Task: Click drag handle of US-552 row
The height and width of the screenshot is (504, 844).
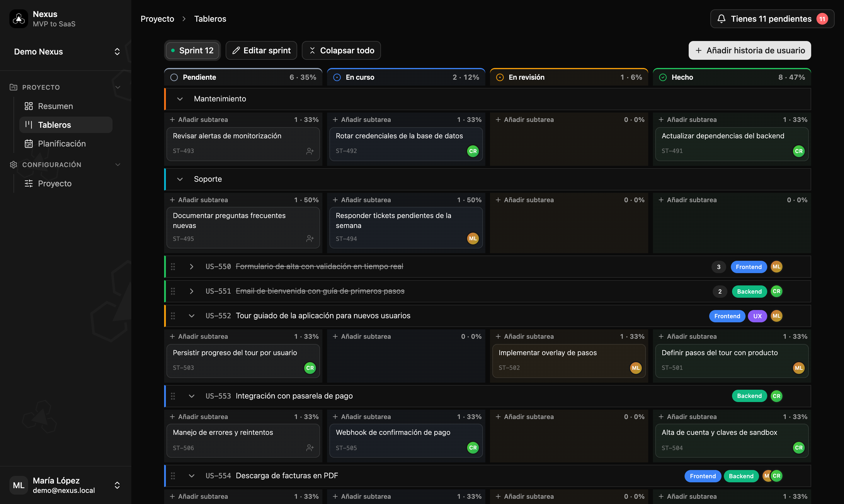Action: click(173, 316)
